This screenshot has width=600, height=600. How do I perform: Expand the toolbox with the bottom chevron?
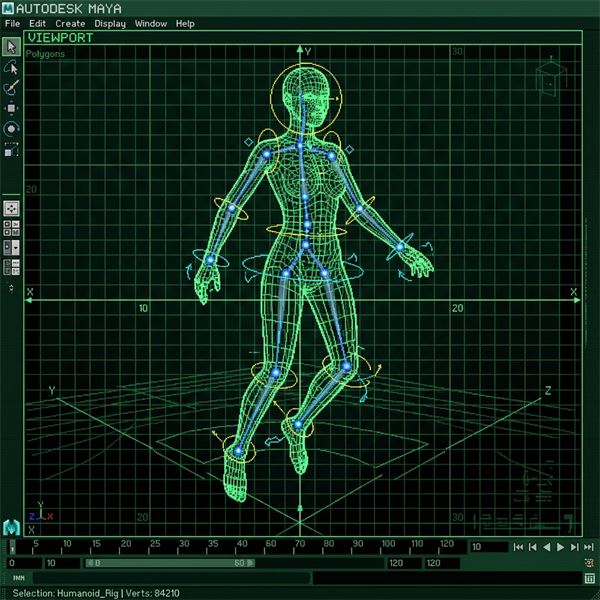(x=11, y=288)
